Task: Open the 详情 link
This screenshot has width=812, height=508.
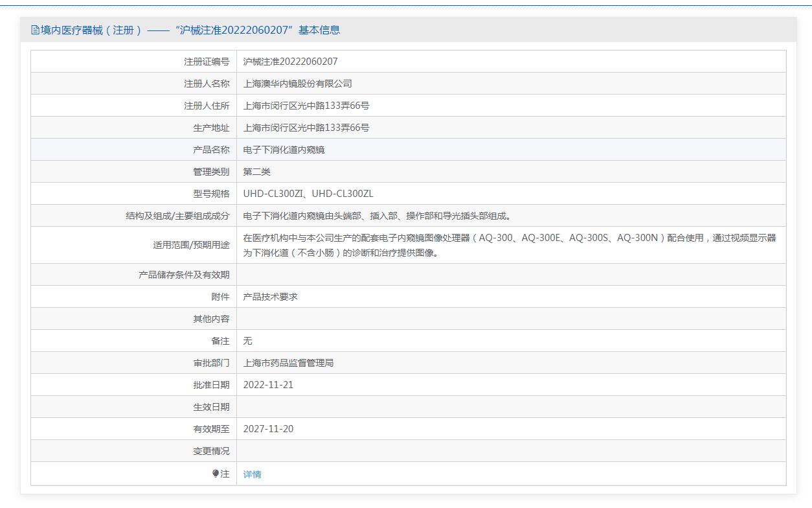Action: 252,474
